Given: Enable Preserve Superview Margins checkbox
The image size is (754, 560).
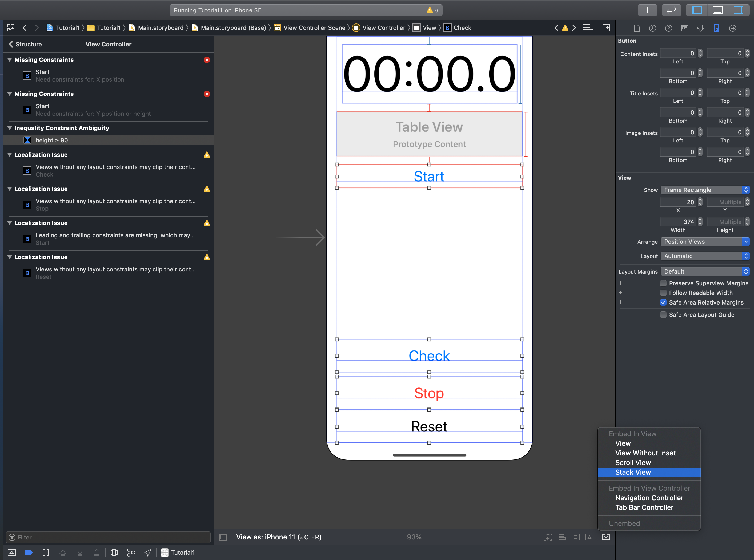Looking at the screenshot, I should point(663,283).
